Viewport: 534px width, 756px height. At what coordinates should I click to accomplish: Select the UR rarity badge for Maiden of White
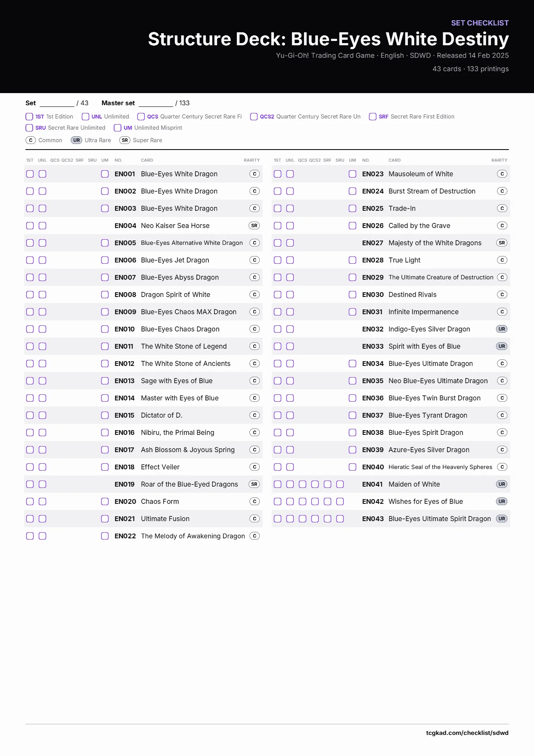[x=502, y=484]
